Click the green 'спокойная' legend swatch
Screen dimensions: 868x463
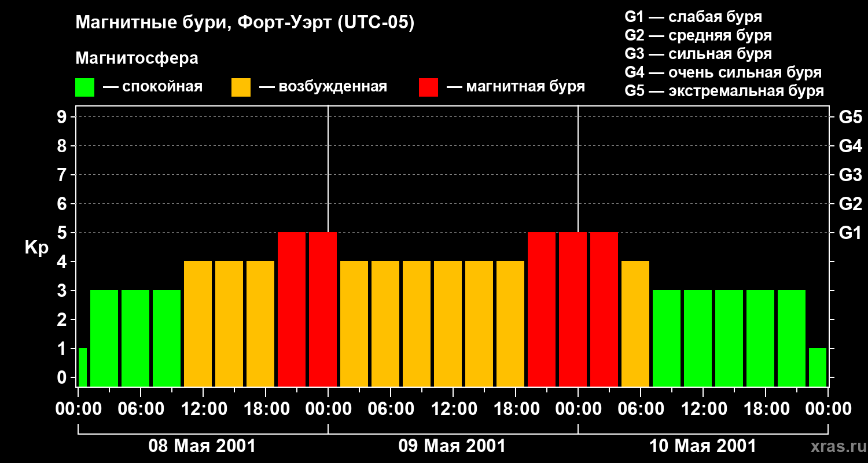(x=84, y=87)
